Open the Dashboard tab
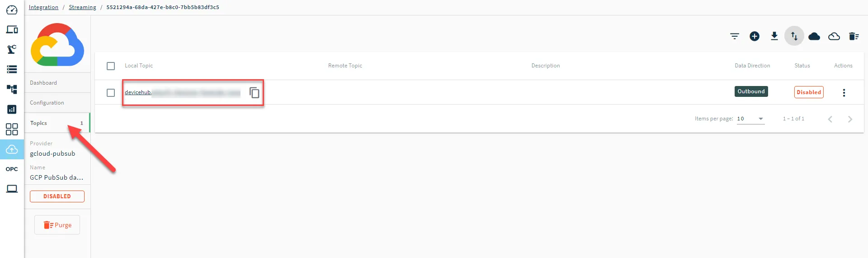This screenshot has width=868, height=258. pyautogui.click(x=57, y=83)
